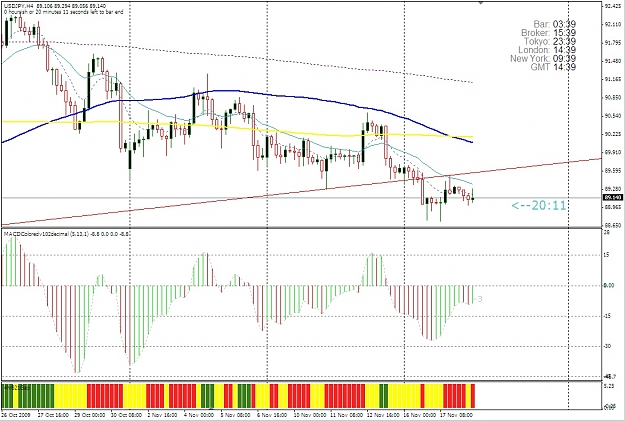Click price scale value 90.540
This screenshot has height=421, width=625.
click(613, 116)
